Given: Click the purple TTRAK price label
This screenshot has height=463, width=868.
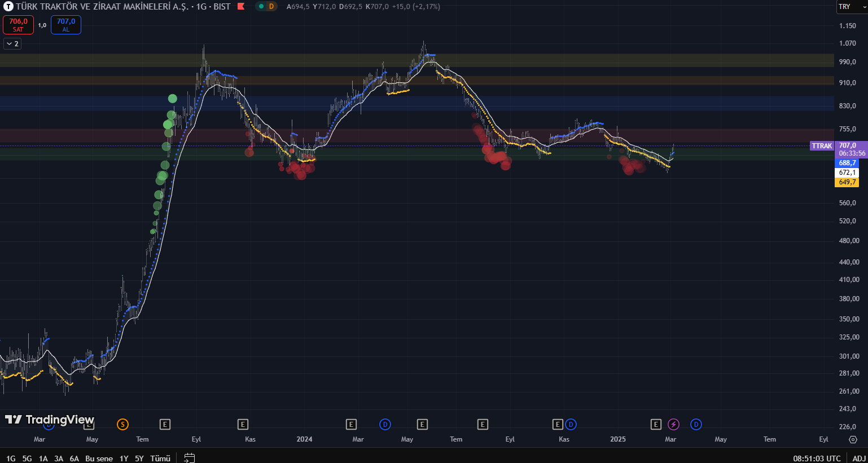Looking at the screenshot, I should tap(822, 146).
